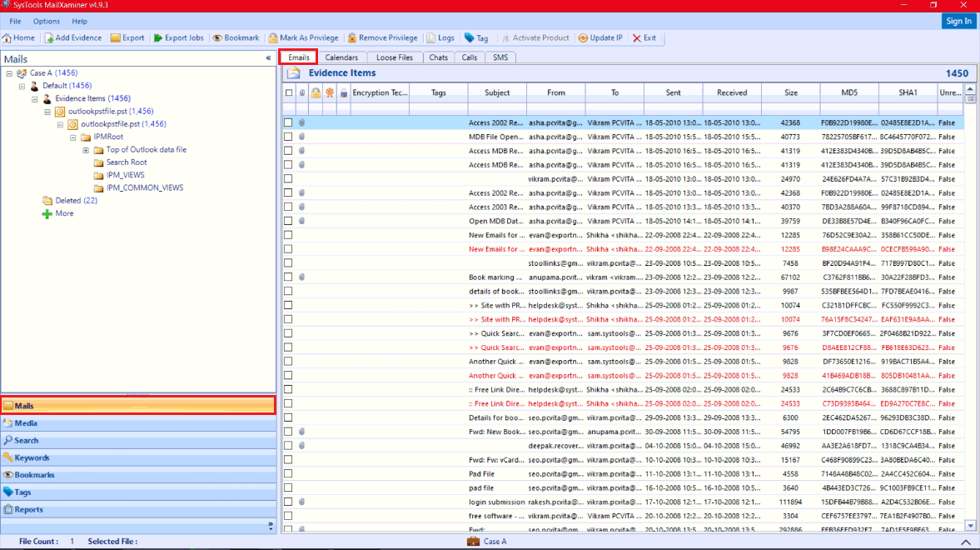Viewport: 980px width, 550px height.
Task: Click the Tag toolbar icon
Action: click(470, 38)
